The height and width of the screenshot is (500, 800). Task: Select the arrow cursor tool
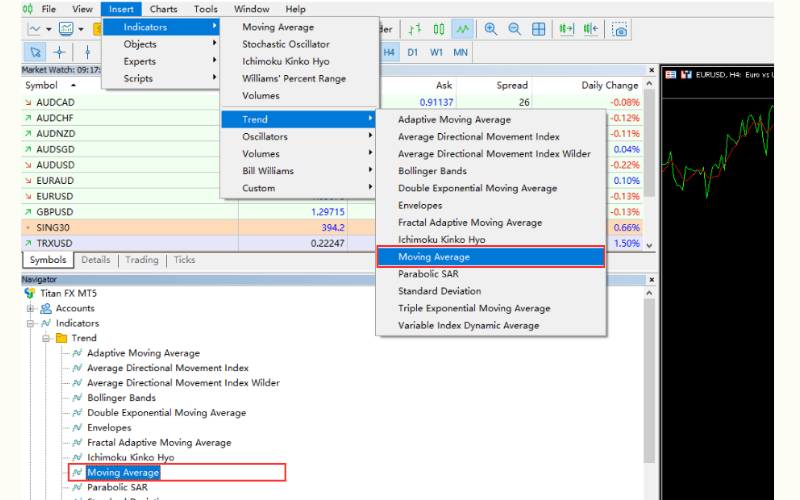click(x=35, y=52)
